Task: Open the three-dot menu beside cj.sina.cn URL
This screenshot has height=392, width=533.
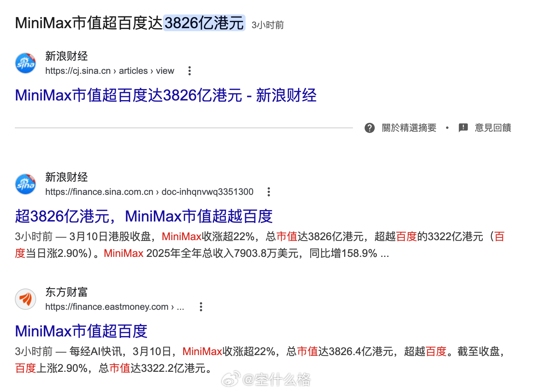Action: (190, 71)
